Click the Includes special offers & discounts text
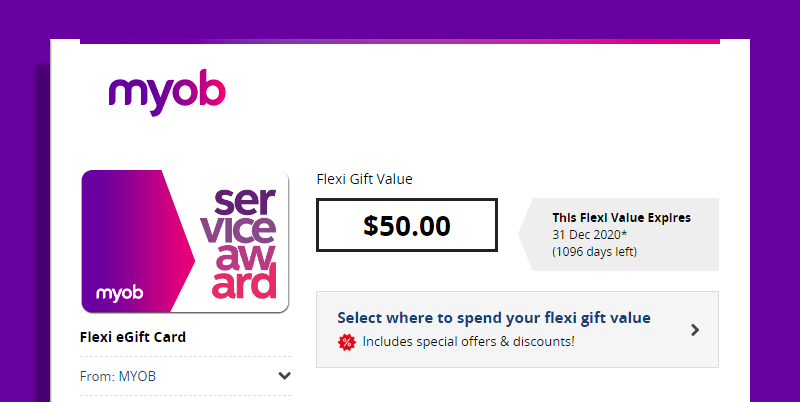 coord(468,342)
